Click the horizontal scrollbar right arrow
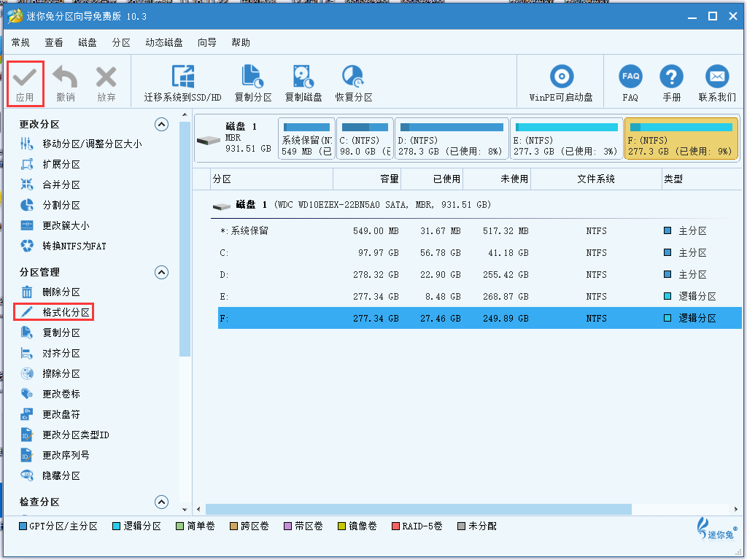747x560 pixels. coord(737,509)
